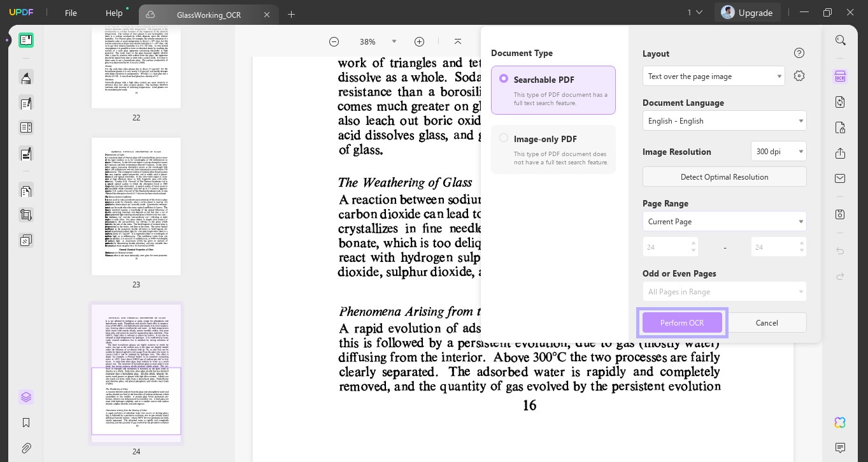Open the AI Assistant in the corner

[x=840, y=422]
